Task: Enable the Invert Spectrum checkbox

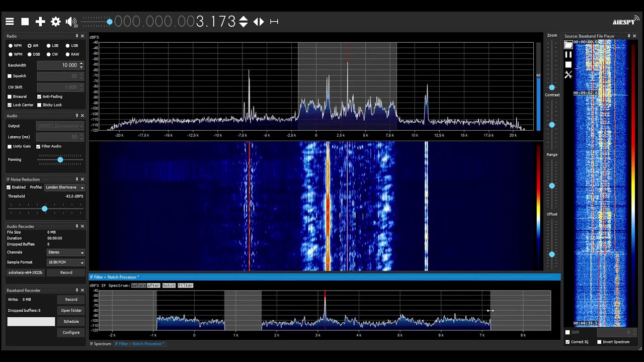Action: click(x=599, y=342)
